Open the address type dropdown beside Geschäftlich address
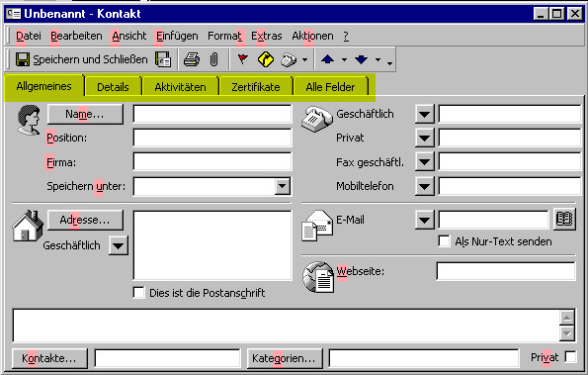The width and height of the screenshot is (588, 375). pyautogui.click(x=119, y=245)
